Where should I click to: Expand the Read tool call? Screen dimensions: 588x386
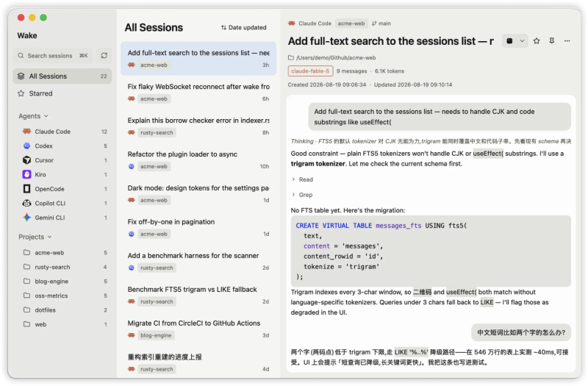[x=302, y=179]
